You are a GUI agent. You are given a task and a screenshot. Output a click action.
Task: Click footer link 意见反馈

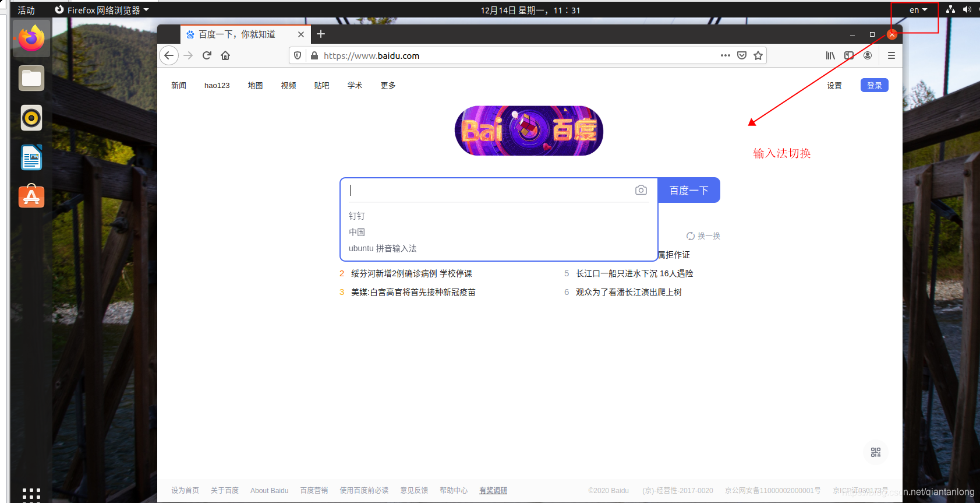click(x=414, y=490)
